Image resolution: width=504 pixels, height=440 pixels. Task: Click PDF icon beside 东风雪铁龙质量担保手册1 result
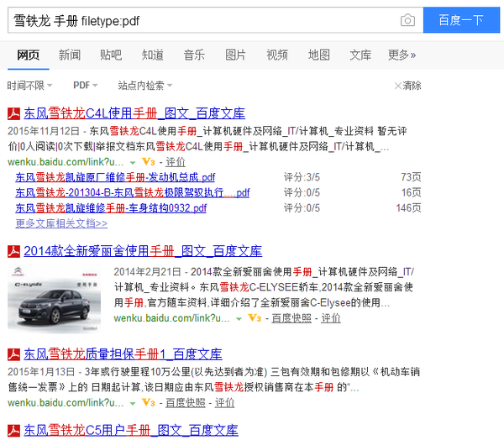tap(13, 354)
